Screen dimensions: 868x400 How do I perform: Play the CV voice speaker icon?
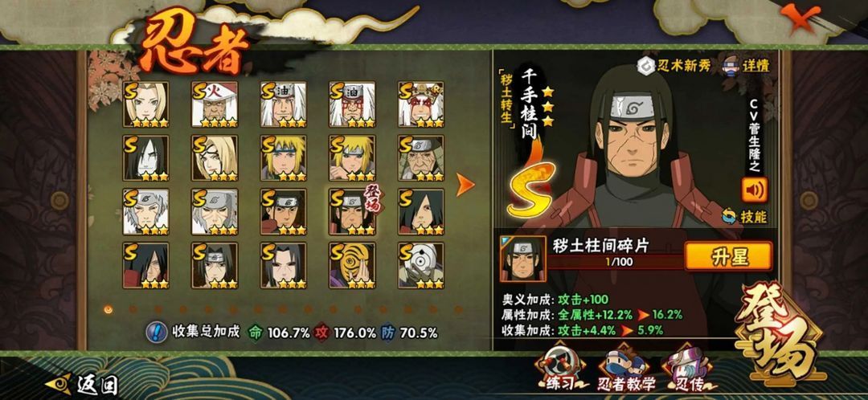click(x=755, y=190)
